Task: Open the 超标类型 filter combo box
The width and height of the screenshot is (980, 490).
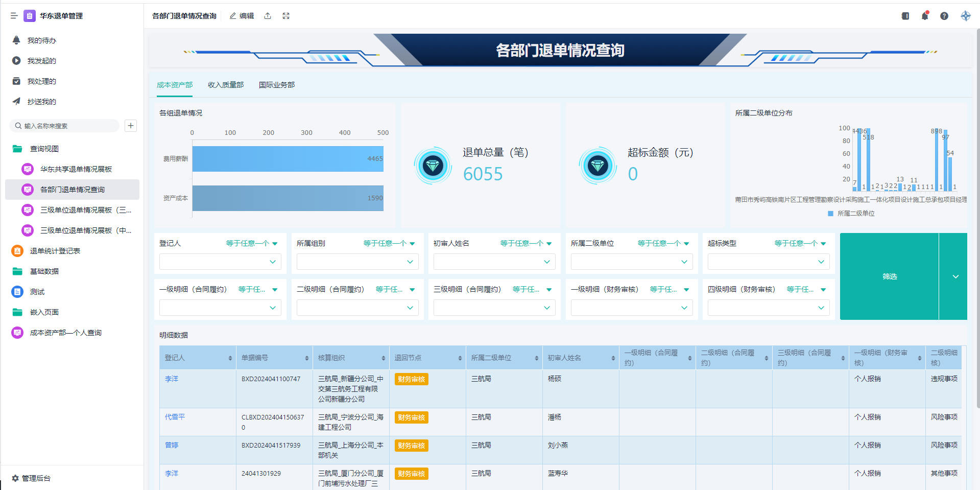Action: coord(768,262)
